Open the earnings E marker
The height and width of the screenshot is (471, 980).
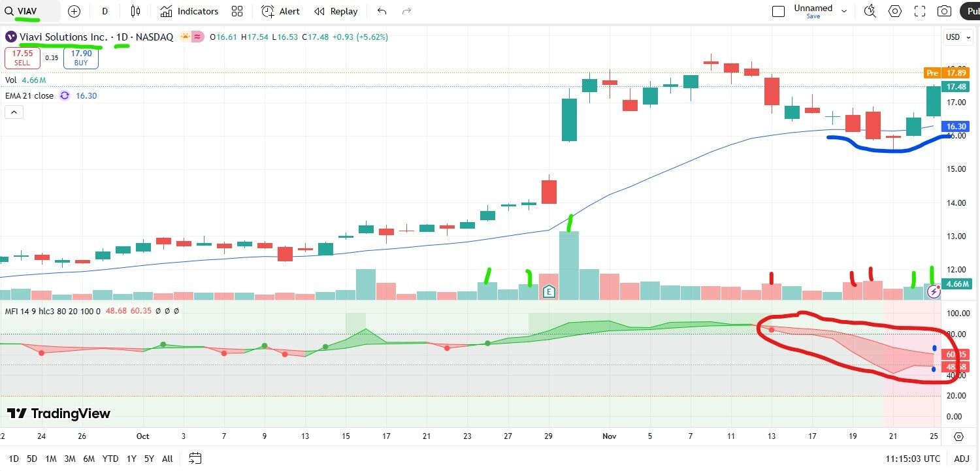tap(549, 291)
